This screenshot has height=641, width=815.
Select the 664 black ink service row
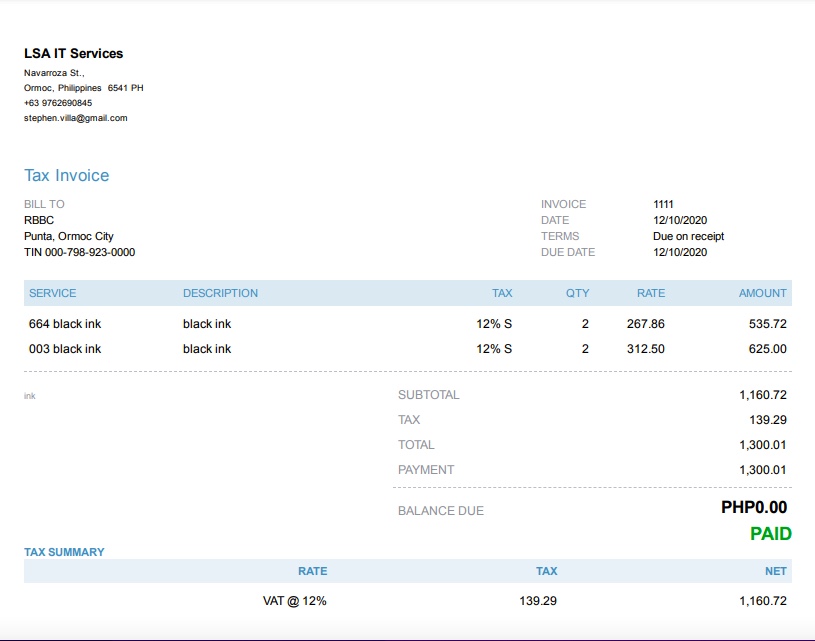(x=65, y=324)
